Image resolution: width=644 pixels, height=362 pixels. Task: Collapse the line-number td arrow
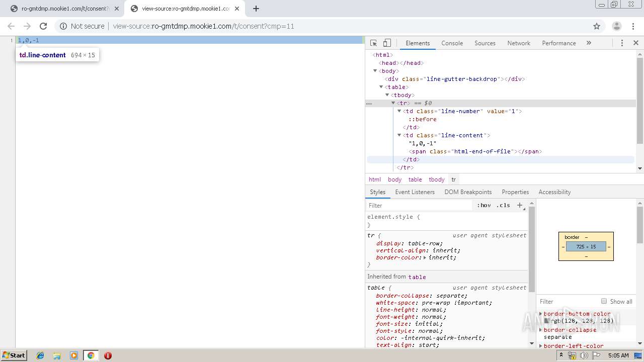[x=399, y=111]
